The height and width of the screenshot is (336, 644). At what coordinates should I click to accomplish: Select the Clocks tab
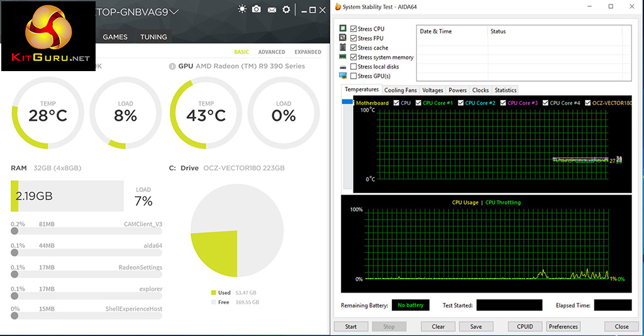point(480,91)
